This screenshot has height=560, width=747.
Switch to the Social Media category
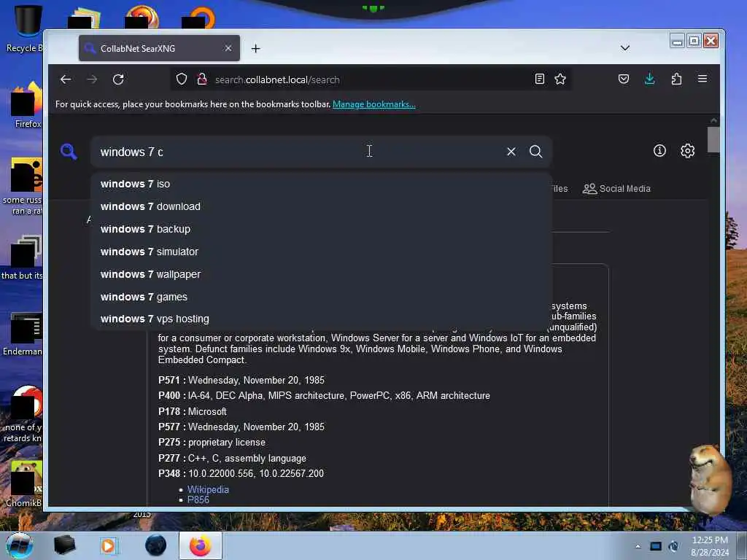click(616, 189)
